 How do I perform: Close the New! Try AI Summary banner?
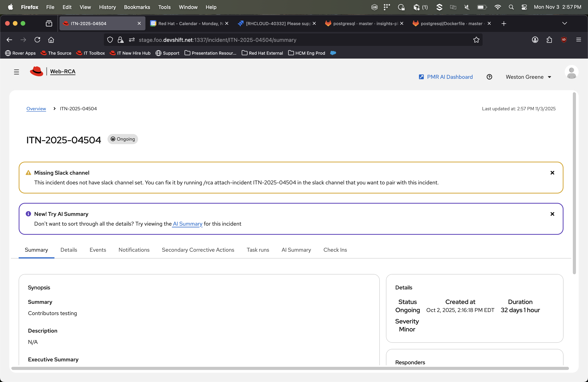(x=552, y=214)
